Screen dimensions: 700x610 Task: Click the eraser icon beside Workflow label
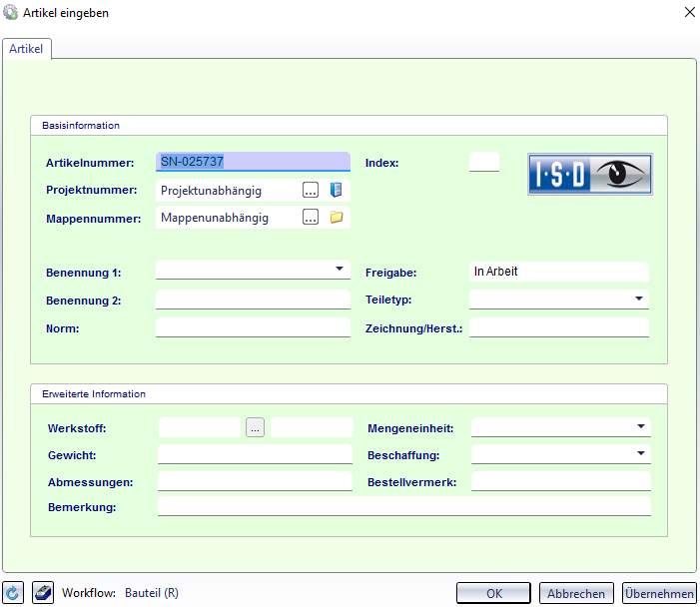click(43, 593)
